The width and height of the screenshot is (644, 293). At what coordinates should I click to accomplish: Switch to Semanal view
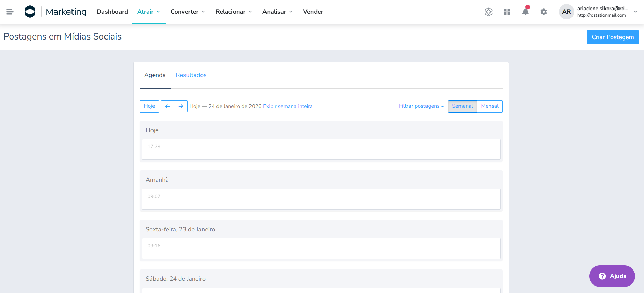463,106
